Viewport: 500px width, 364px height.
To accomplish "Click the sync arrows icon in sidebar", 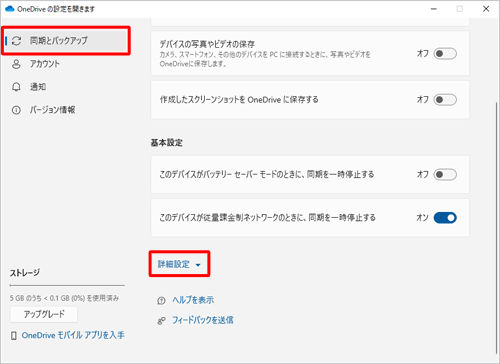I will coord(16,41).
